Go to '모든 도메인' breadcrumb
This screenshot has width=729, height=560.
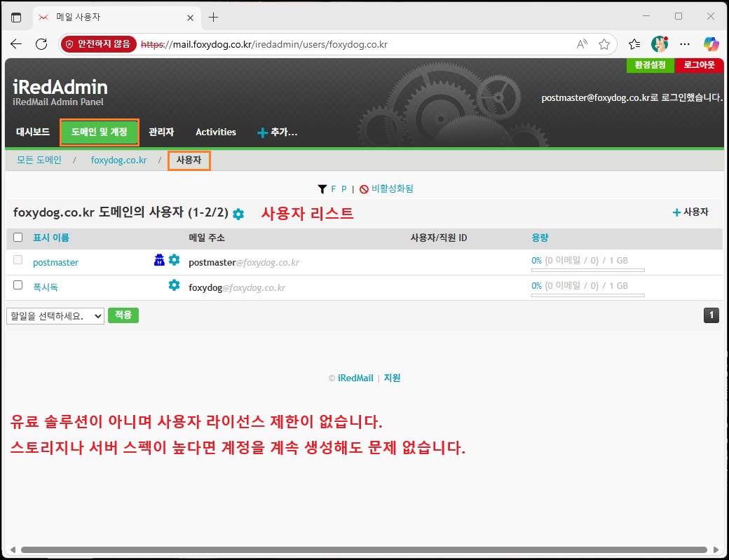click(x=39, y=160)
